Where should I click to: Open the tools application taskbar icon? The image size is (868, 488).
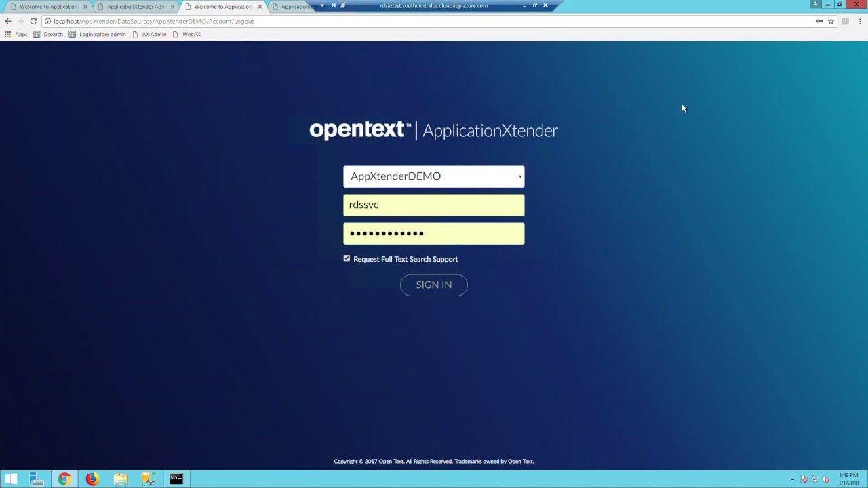[149, 479]
